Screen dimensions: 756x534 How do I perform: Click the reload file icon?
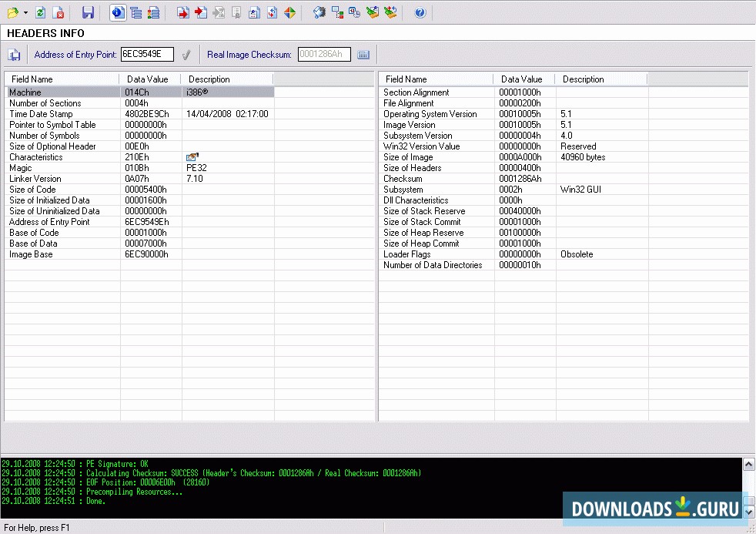tap(41, 12)
